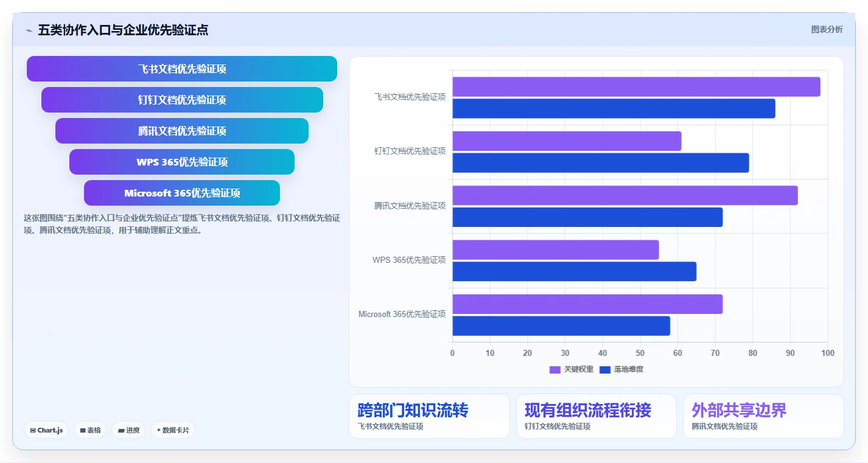Screen dimensions: 868x463
Task: Open the 跨部门知识流转 data card
Action: pyautogui.click(x=429, y=416)
